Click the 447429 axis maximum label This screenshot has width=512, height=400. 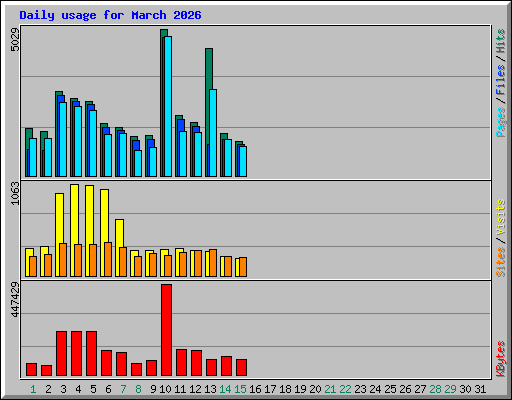coord(15,300)
